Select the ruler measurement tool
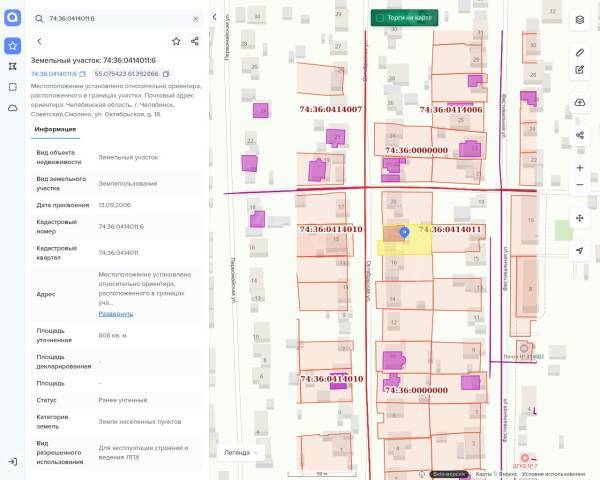This screenshot has height=480, width=600. coord(580,51)
